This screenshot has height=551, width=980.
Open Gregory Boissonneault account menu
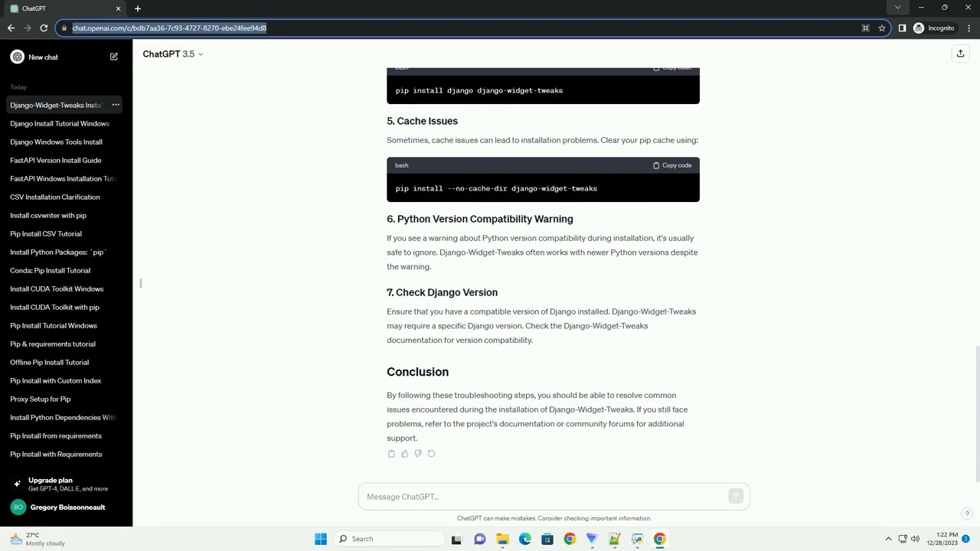(x=66, y=507)
